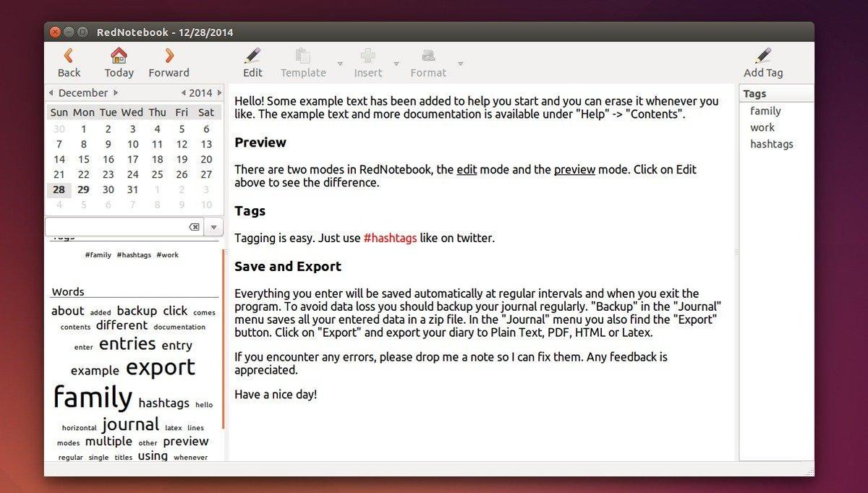The image size is (868, 493).
Task: Click the 'Words' heading in the cloud panel
Action: (x=68, y=292)
